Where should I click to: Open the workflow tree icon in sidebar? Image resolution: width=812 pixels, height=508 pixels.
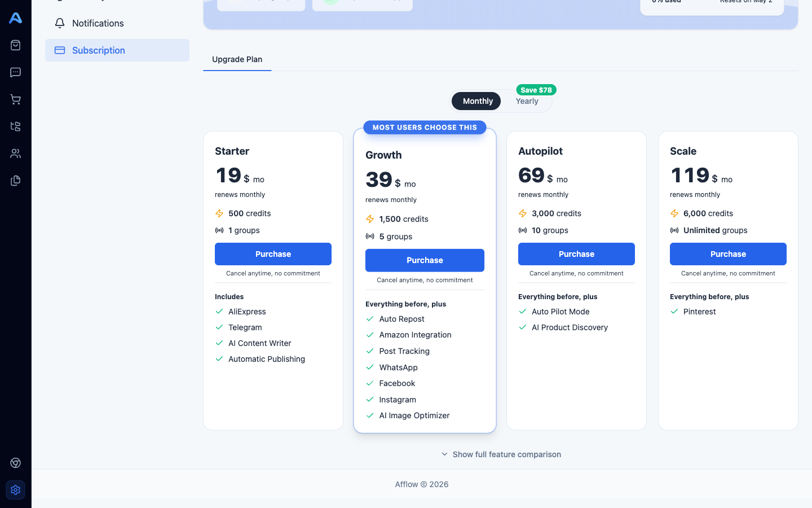15,126
